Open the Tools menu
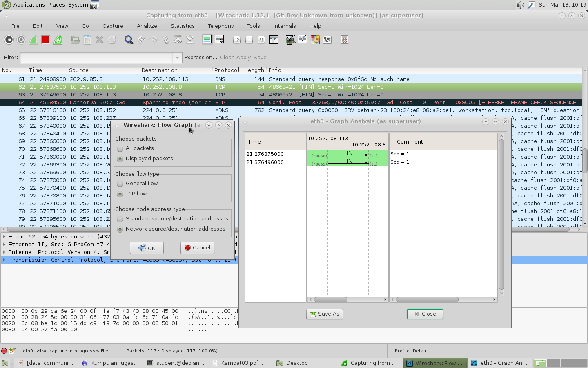The height and width of the screenshot is (368, 588). pyautogui.click(x=254, y=26)
